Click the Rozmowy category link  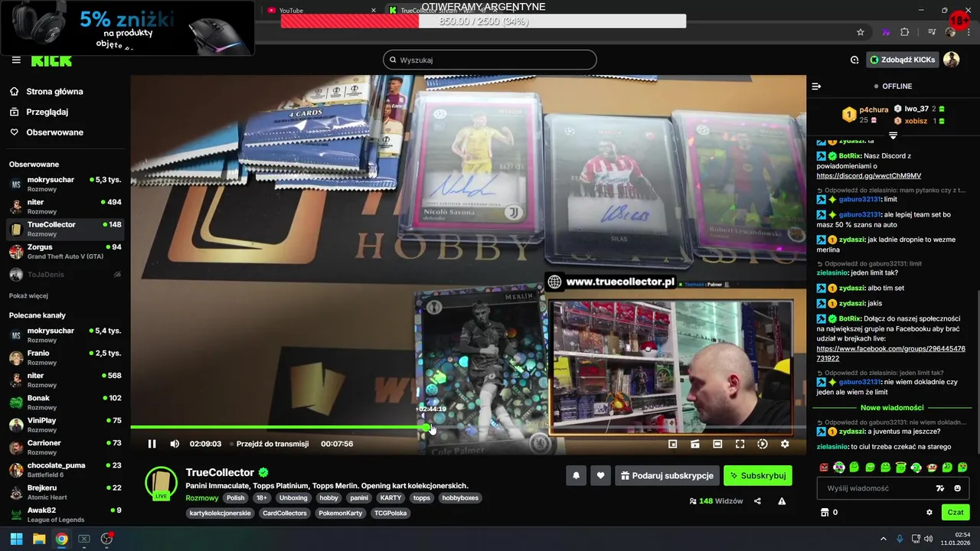[202, 497]
